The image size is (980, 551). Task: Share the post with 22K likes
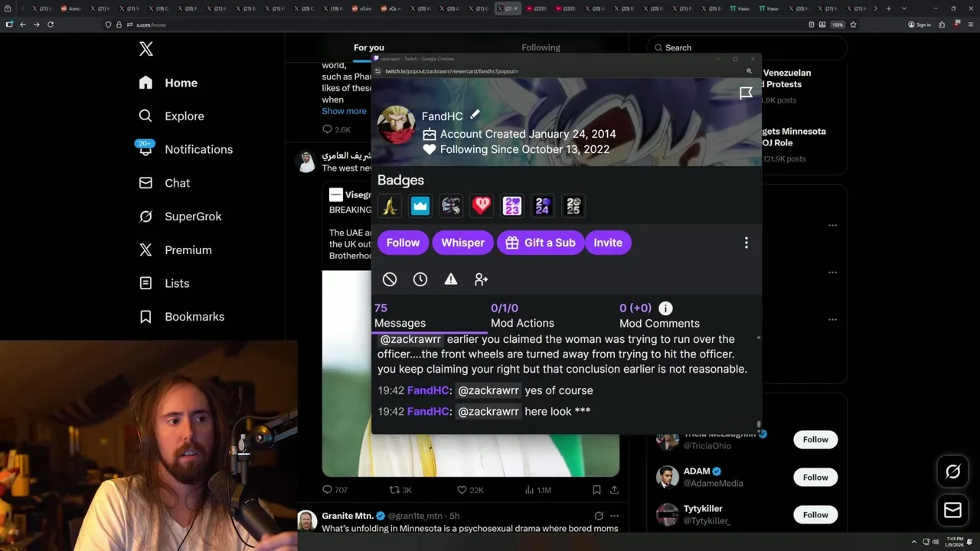(x=614, y=490)
